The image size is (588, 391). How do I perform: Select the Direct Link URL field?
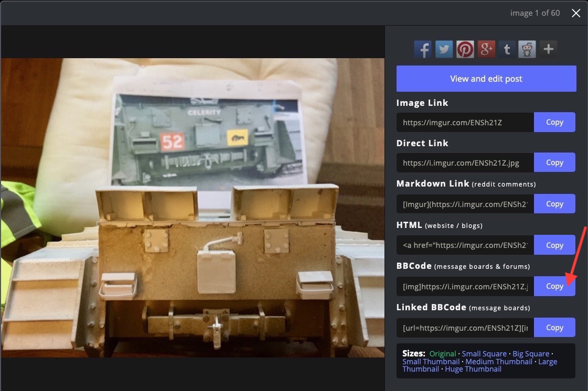point(465,163)
